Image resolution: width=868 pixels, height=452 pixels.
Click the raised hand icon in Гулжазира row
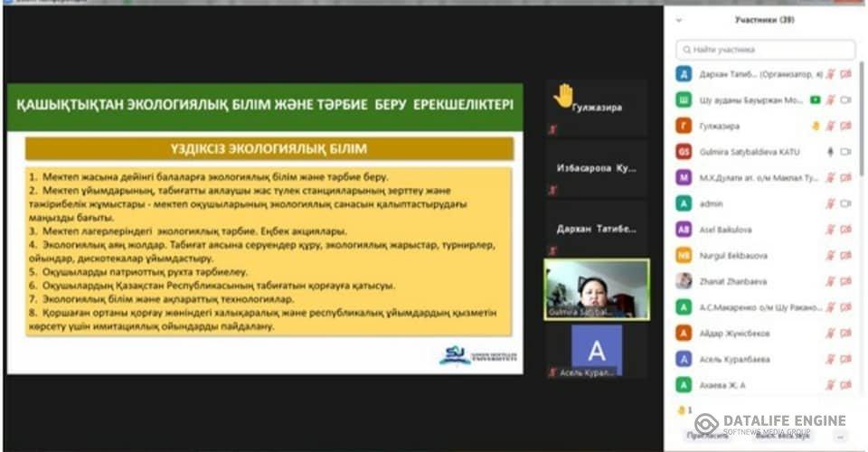[x=815, y=126]
